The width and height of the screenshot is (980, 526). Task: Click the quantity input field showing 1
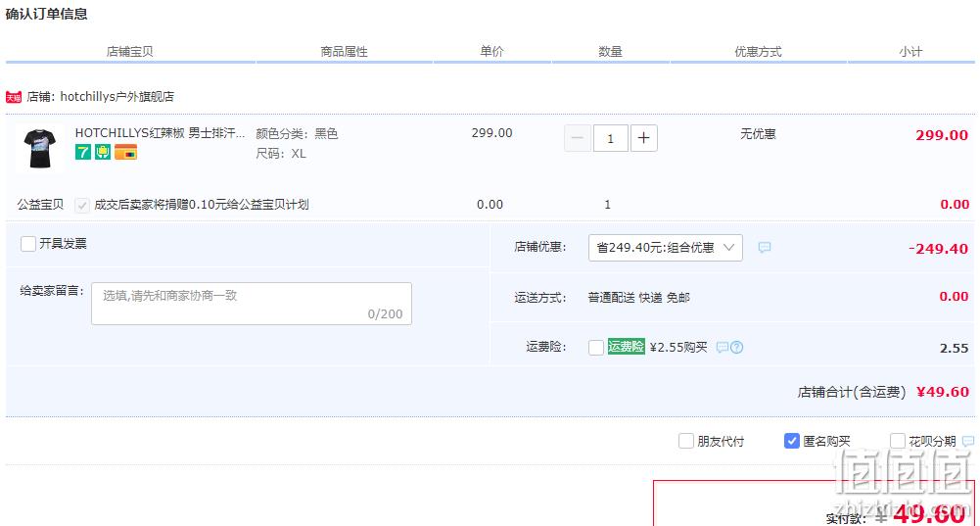pyautogui.click(x=611, y=138)
